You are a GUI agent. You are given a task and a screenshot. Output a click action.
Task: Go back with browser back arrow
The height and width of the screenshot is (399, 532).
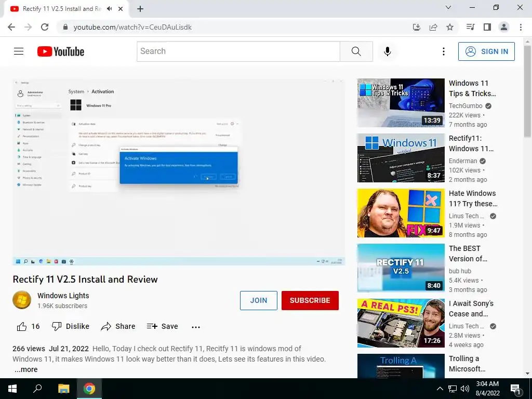click(11, 27)
